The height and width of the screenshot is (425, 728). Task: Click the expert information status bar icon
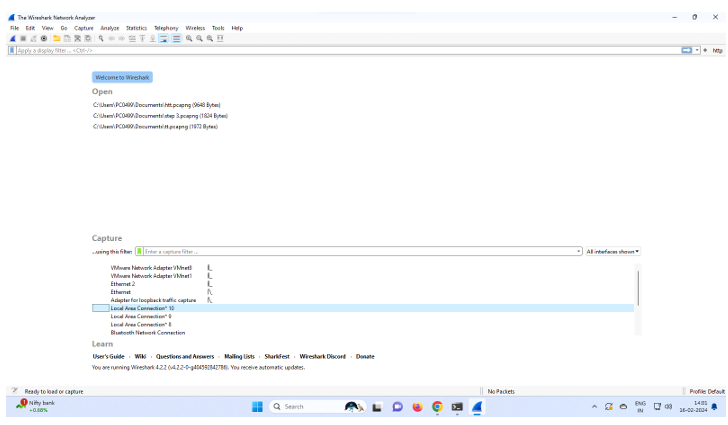pos(14,391)
